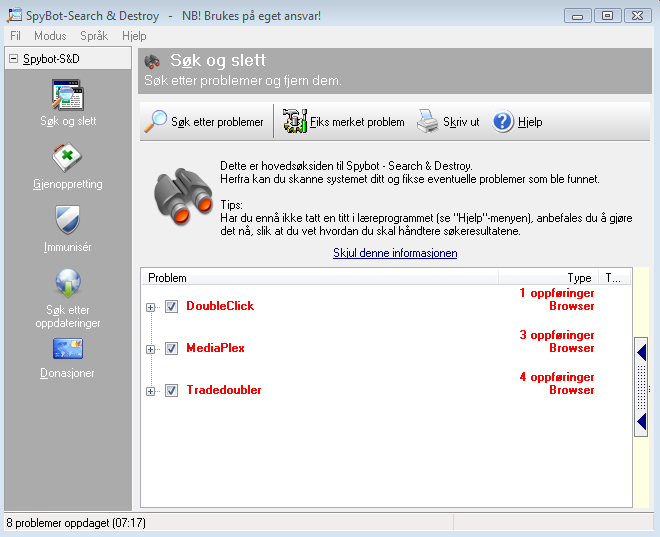
Task: Collapse the Spybot-S&D sidebar section
Action: 13,58
